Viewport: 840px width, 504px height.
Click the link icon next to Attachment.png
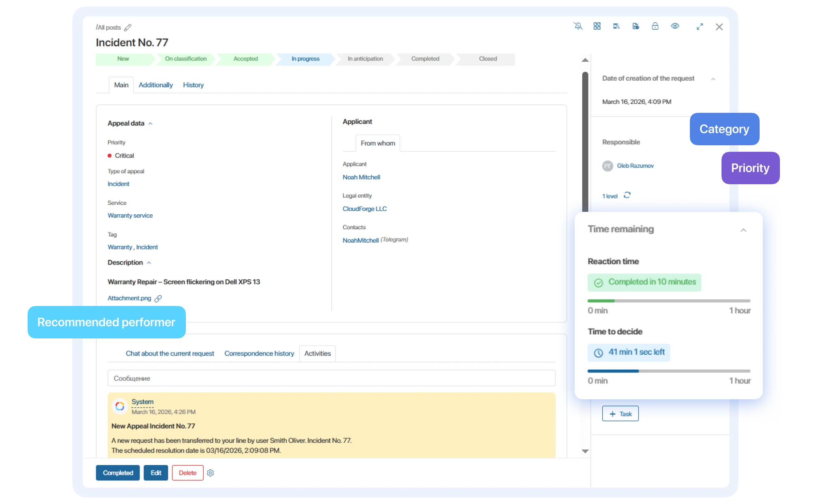tap(158, 299)
